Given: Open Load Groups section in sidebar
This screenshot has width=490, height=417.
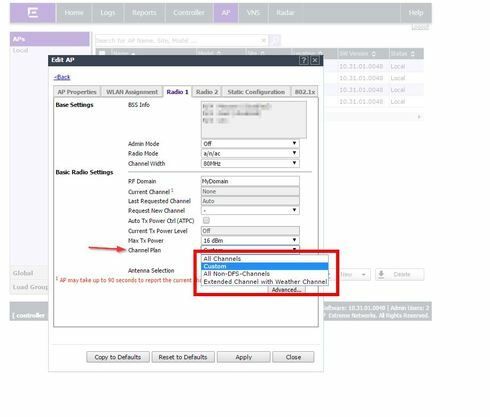Looking at the screenshot, I should click(30, 287).
